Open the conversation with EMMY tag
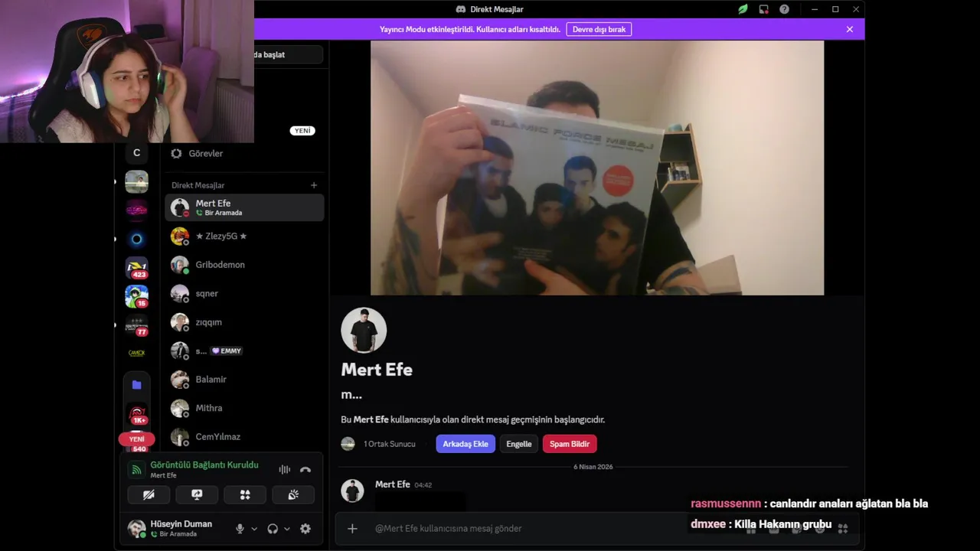Image resolution: width=980 pixels, height=551 pixels. point(244,351)
